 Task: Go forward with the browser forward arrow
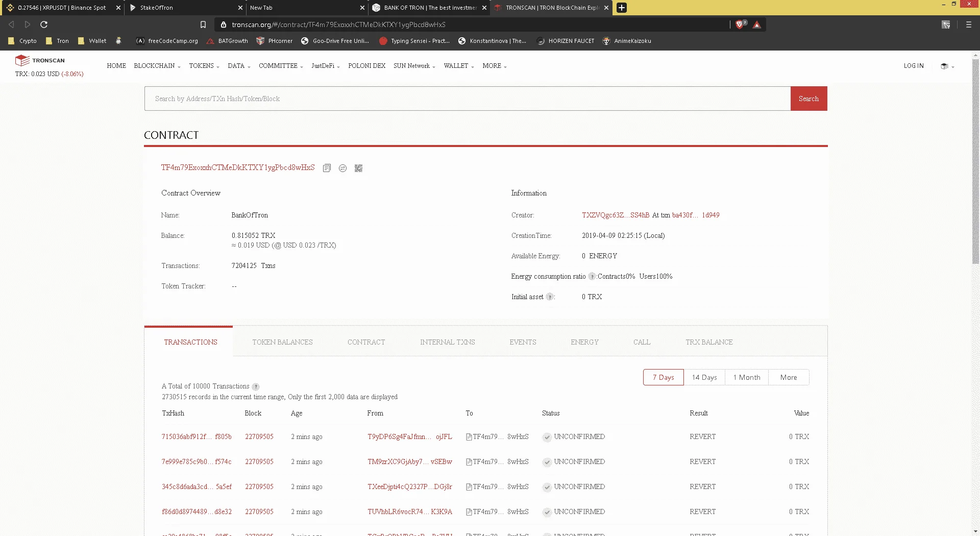[28, 25]
